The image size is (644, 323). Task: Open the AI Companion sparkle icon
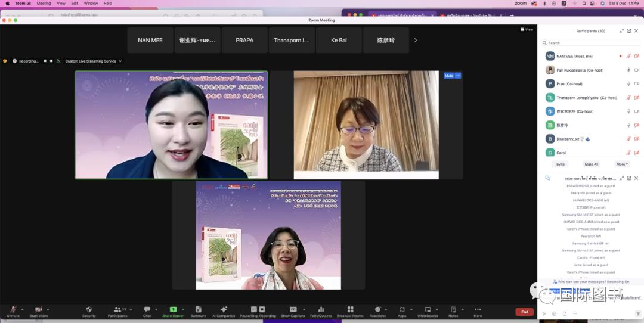(224, 309)
